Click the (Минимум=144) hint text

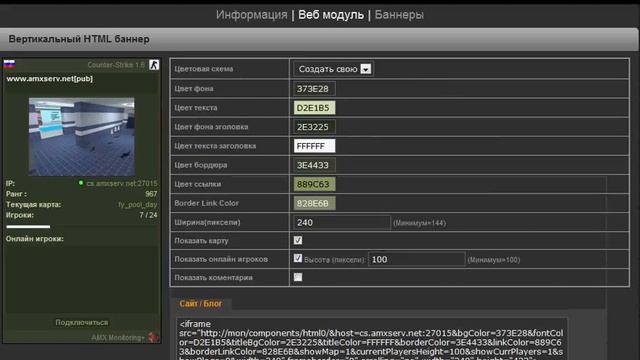(419, 223)
